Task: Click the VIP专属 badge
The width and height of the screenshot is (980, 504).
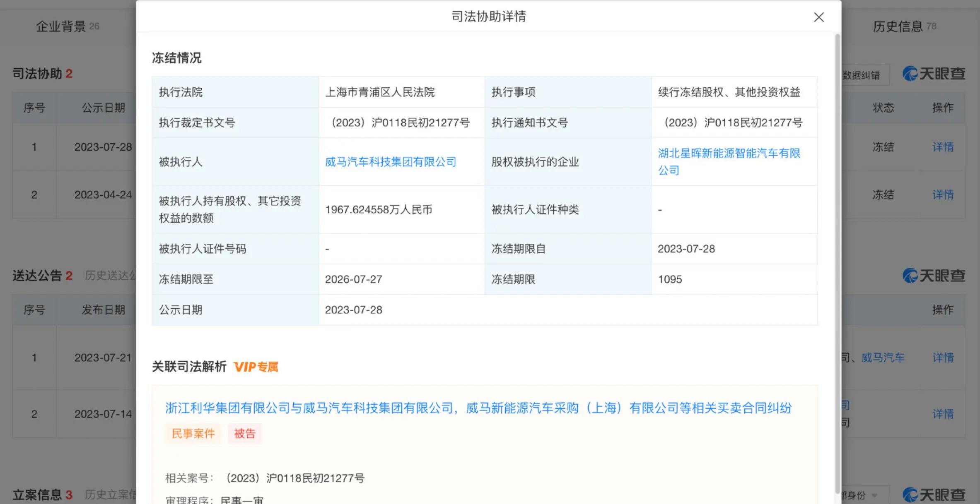Action: click(x=256, y=367)
